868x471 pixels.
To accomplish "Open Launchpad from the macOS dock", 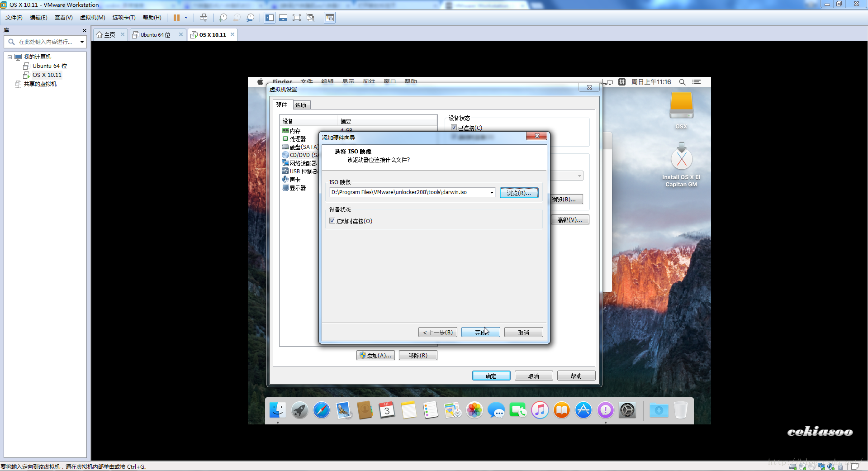I will [x=299, y=410].
